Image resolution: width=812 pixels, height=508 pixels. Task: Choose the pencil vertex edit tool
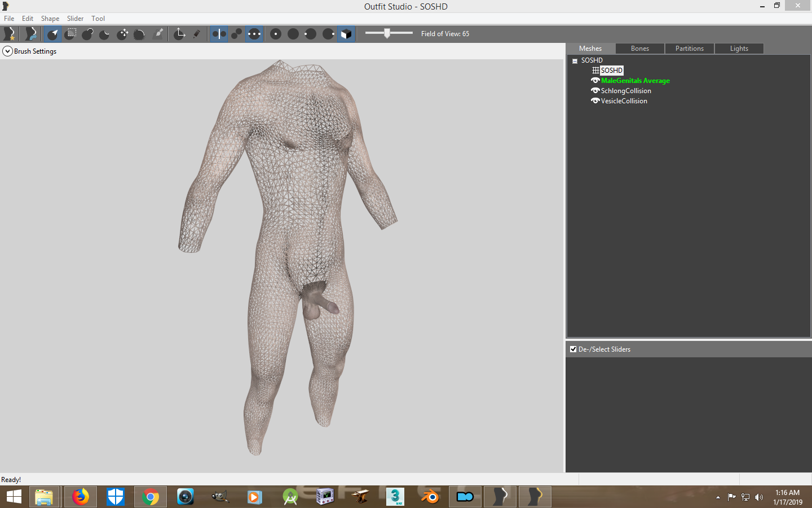tap(197, 34)
